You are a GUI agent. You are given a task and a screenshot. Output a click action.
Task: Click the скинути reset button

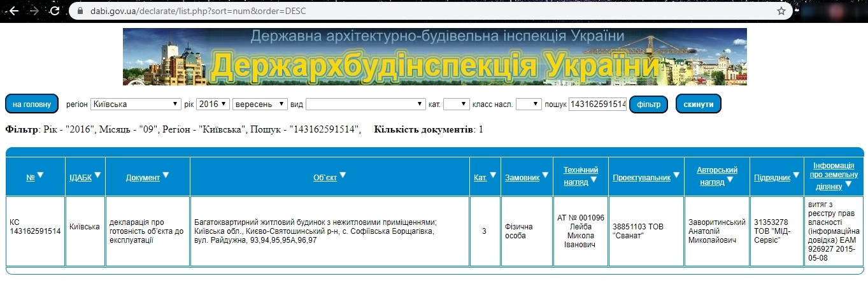[698, 104]
